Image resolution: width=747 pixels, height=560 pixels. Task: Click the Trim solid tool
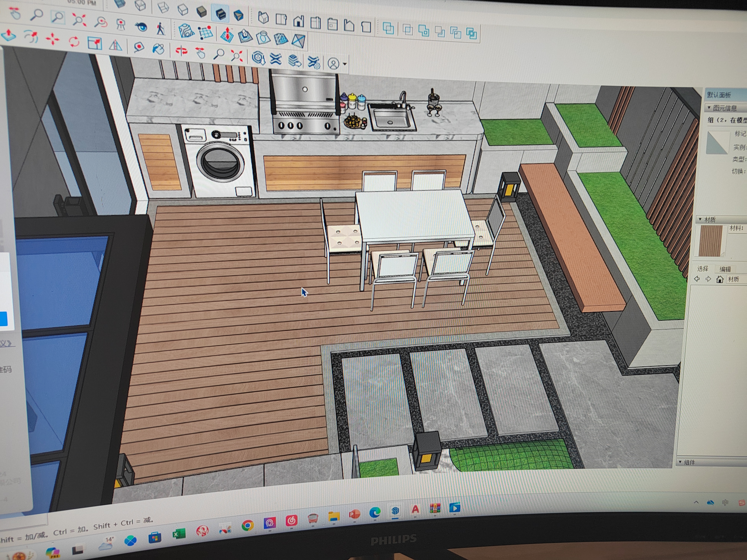[x=456, y=33]
